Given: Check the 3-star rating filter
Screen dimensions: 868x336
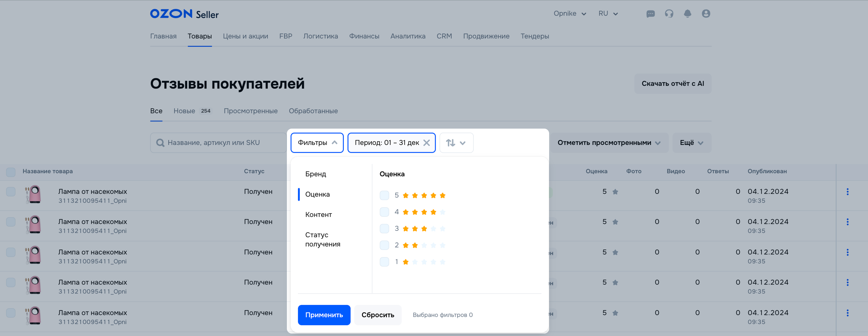Looking at the screenshot, I should pyautogui.click(x=384, y=229).
